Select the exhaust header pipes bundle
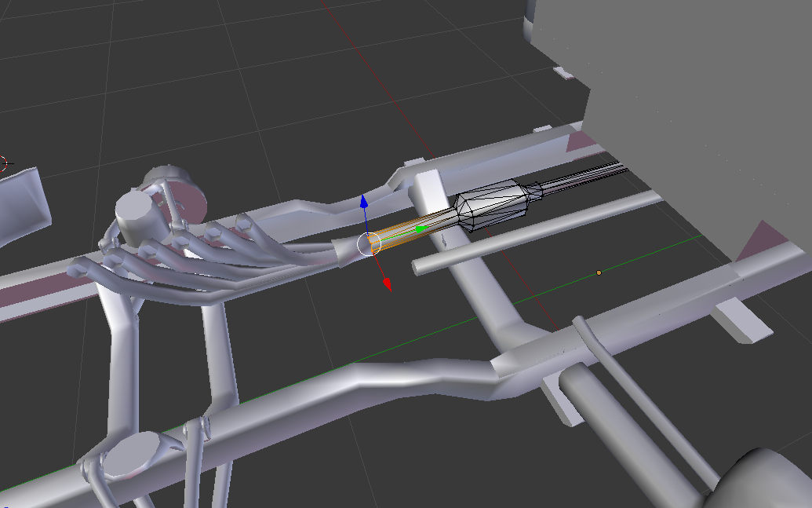 [x=207, y=259]
